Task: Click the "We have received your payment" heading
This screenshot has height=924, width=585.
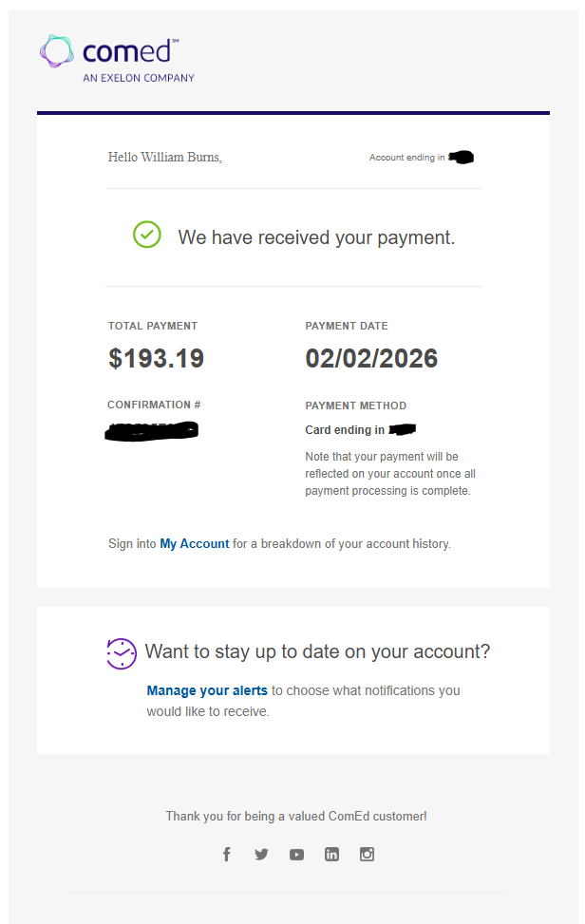Action: click(x=316, y=237)
